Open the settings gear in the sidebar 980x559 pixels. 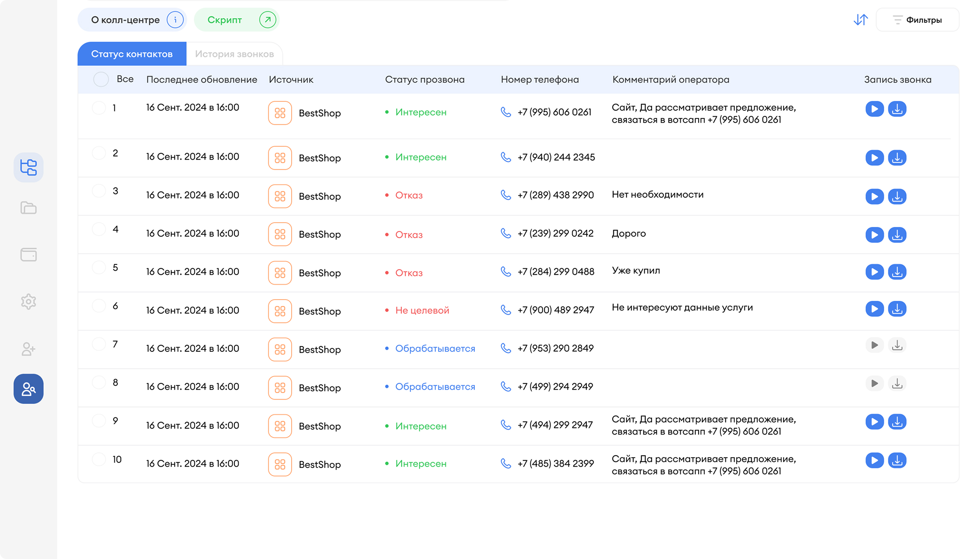click(x=29, y=302)
